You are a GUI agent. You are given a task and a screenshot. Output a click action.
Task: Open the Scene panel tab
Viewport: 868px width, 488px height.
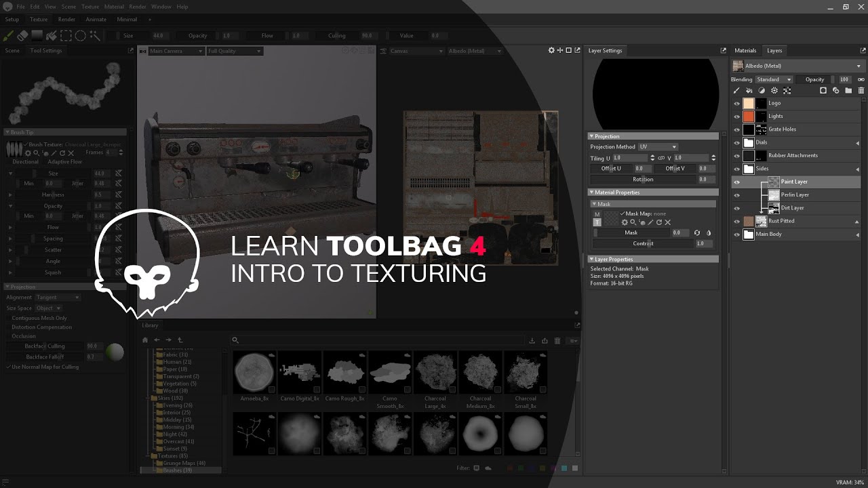(x=12, y=50)
